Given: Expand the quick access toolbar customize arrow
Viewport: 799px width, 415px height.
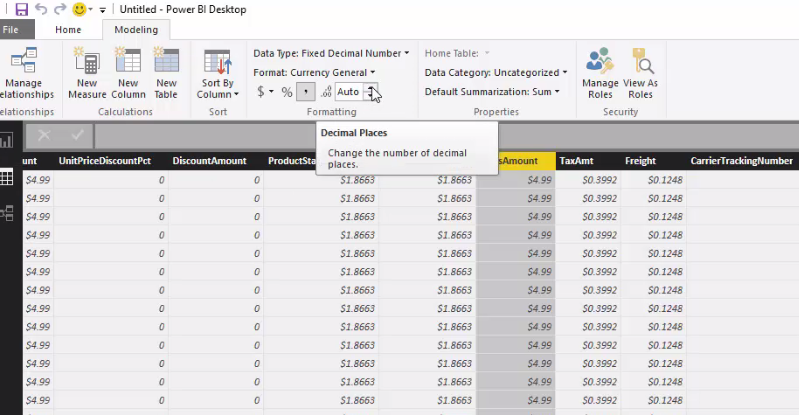Looking at the screenshot, I should pyautogui.click(x=102, y=10).
